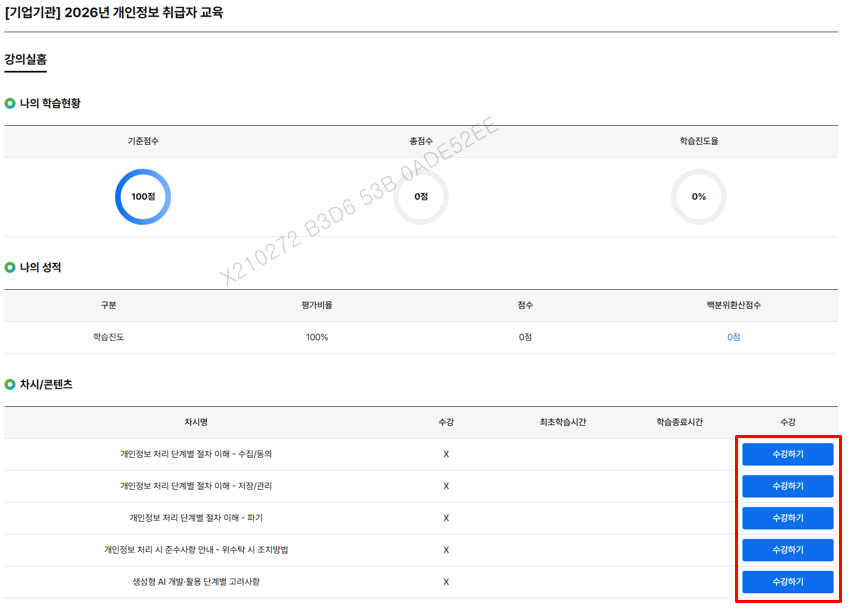Click the X status for 수집/동의 lesson
Viewport: 849px width, 613px height.
(446, 454)
